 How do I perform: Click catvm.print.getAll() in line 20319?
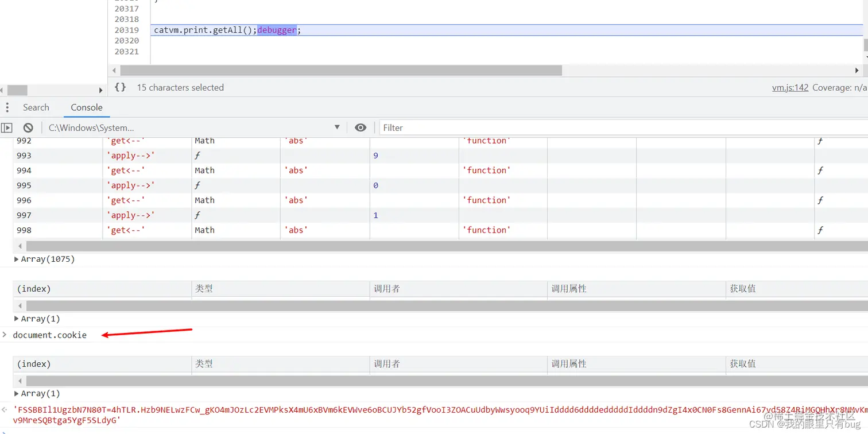click(x=203, y=30)
